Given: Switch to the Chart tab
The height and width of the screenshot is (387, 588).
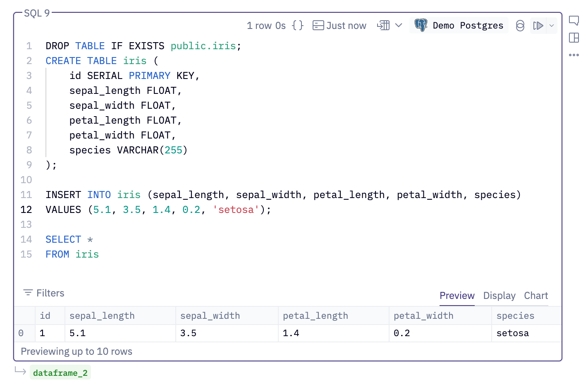Looking at the screenshot, I should (x=536, y=296).
